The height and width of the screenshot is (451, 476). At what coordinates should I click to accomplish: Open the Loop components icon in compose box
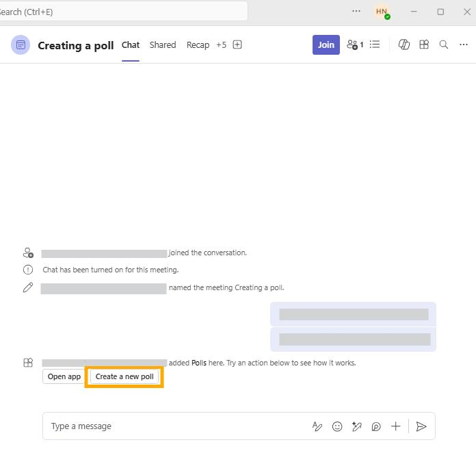tap(376, 426)
